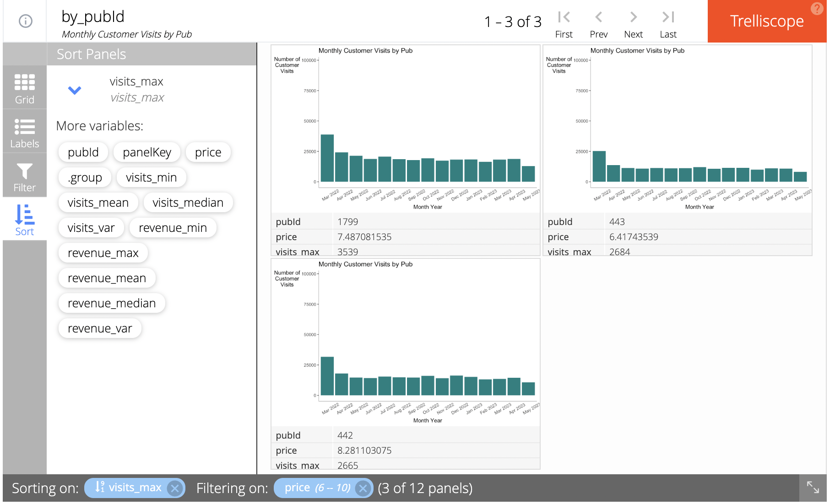Remove the visits_max sort via its X
This screenshot has height=504, width=835.
pyautogui.click(x=175, y=488)
